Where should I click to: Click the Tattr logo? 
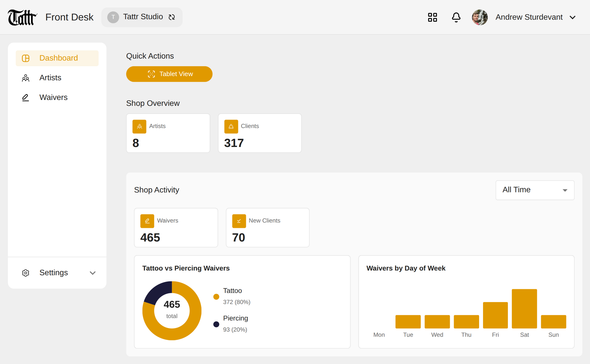pos(22,17)
